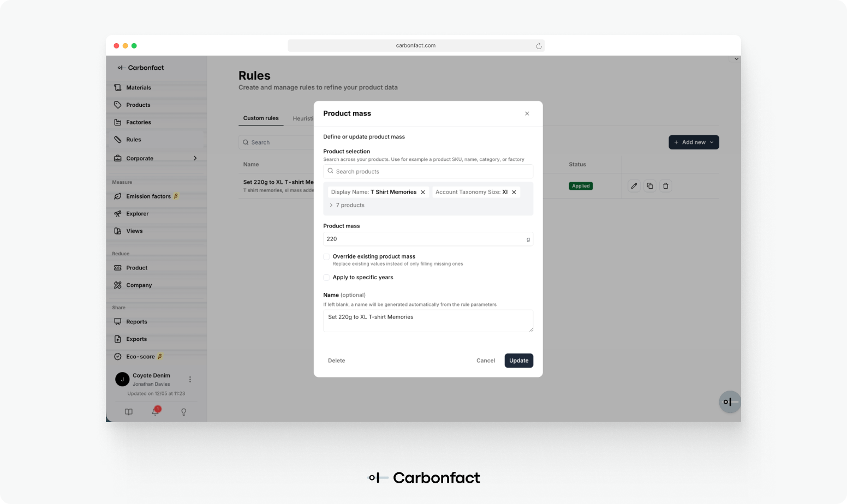
Task: Open the Add new dropdown
Action: [x=694, y=142]
